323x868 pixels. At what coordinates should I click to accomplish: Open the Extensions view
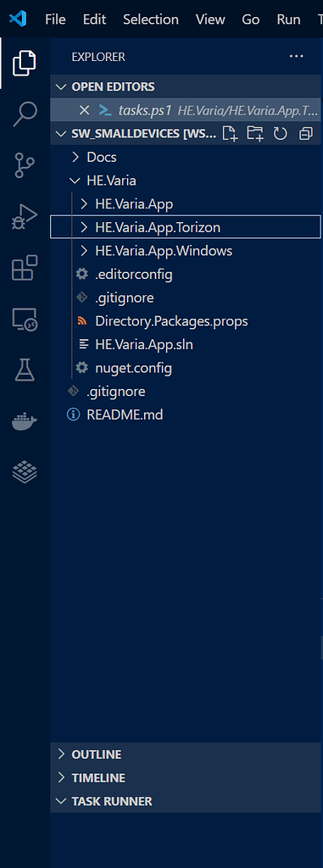pyautogui.click(x=25, y=268)
